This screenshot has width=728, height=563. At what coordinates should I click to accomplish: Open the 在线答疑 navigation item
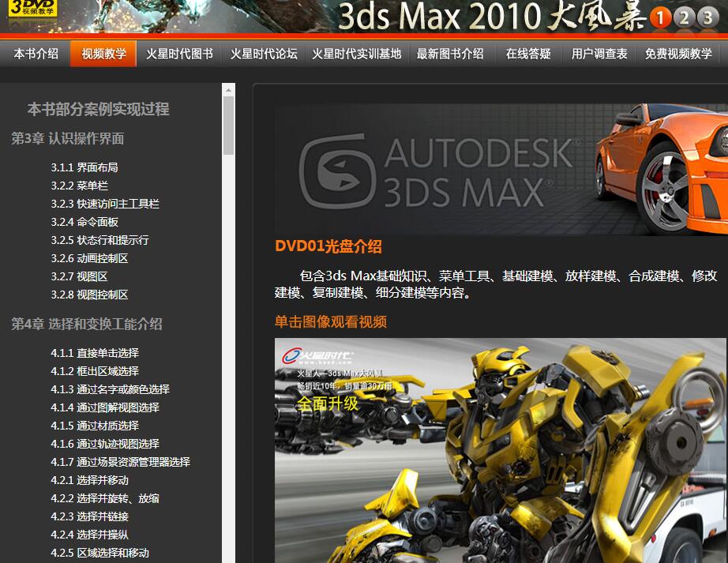click(528, 54)
